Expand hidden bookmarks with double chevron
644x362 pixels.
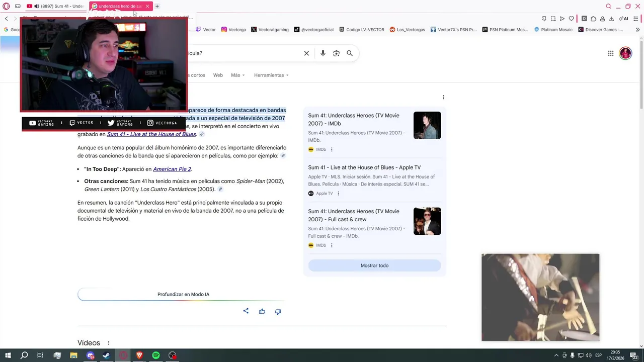[x=637, y=30]
